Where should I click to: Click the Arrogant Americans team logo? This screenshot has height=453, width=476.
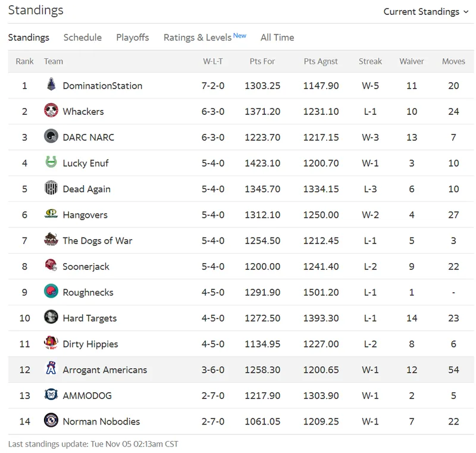tap(51, 368)
